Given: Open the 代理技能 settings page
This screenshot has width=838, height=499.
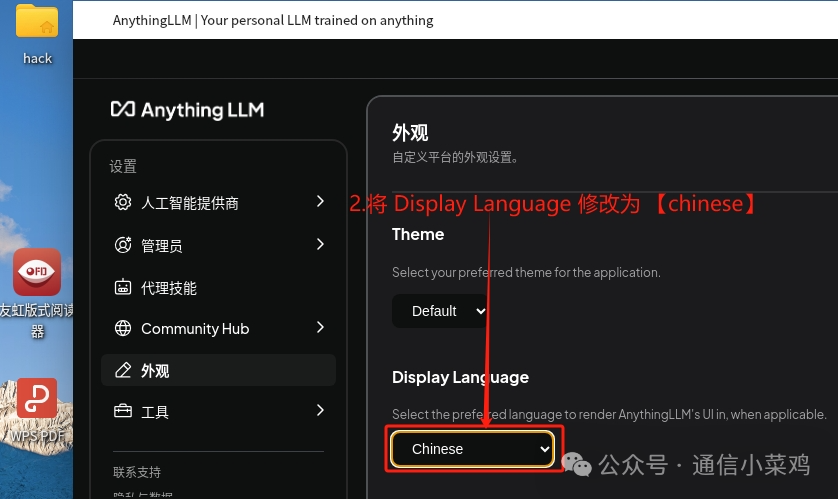Looking at the screenshot, I should click(219, 287).
